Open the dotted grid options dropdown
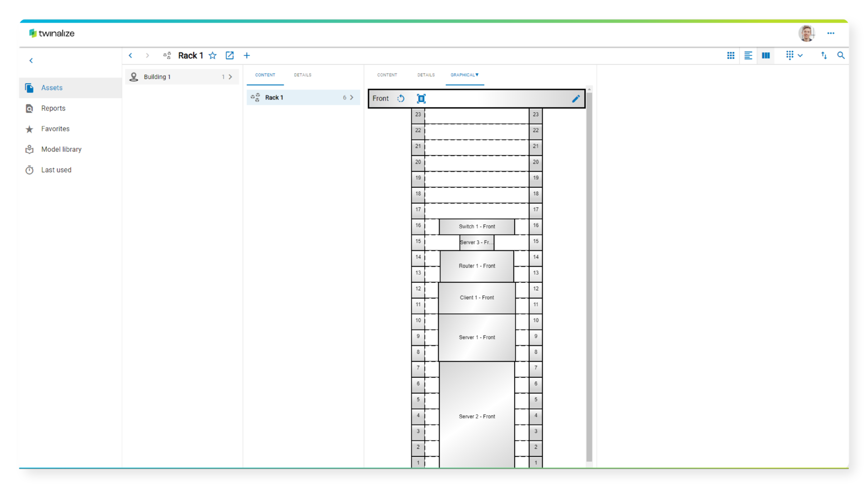The height and width of the screenshot is (488, 868). (x=794, y=56)
